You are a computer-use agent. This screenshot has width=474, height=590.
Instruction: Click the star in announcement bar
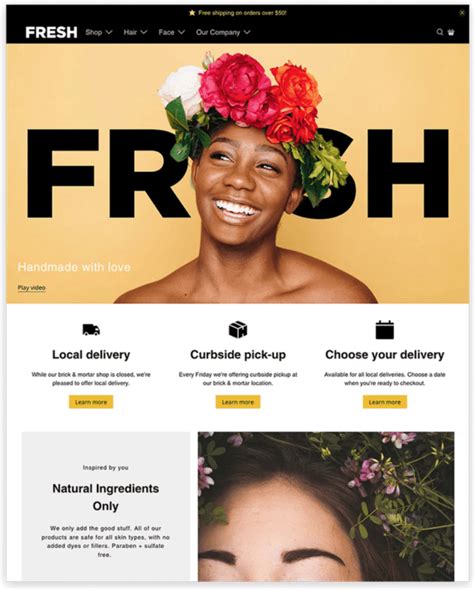tap(192, 13)
